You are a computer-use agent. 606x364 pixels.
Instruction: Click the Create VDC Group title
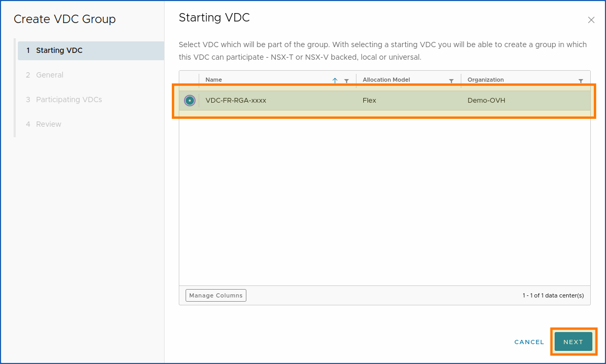coord(63,19)
